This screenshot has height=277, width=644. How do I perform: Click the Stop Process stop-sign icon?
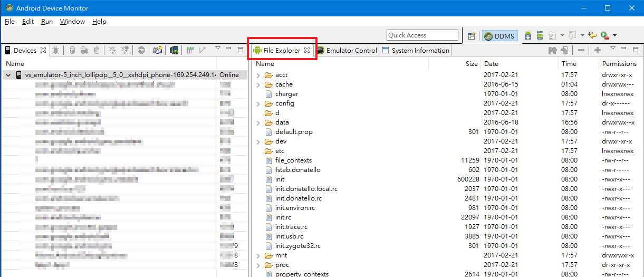click(x=141, y=50)
